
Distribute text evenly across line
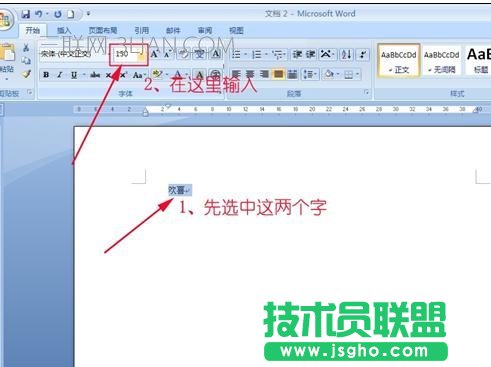click(292, 74)
